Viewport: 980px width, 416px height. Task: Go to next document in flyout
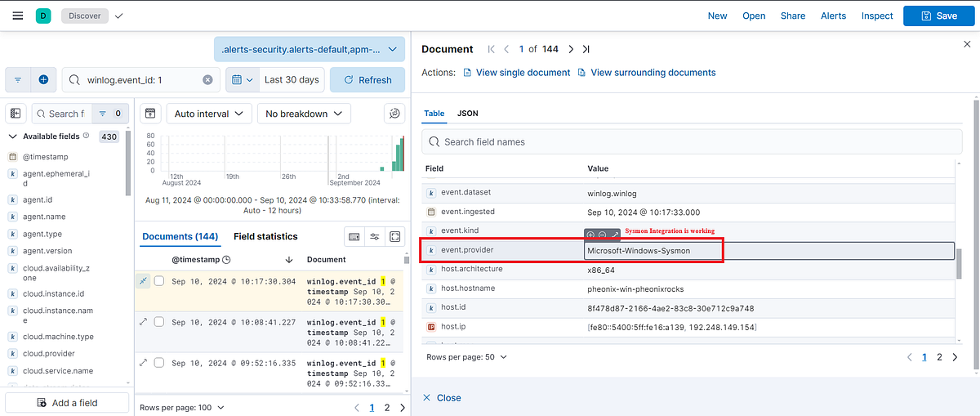[571, 49]
